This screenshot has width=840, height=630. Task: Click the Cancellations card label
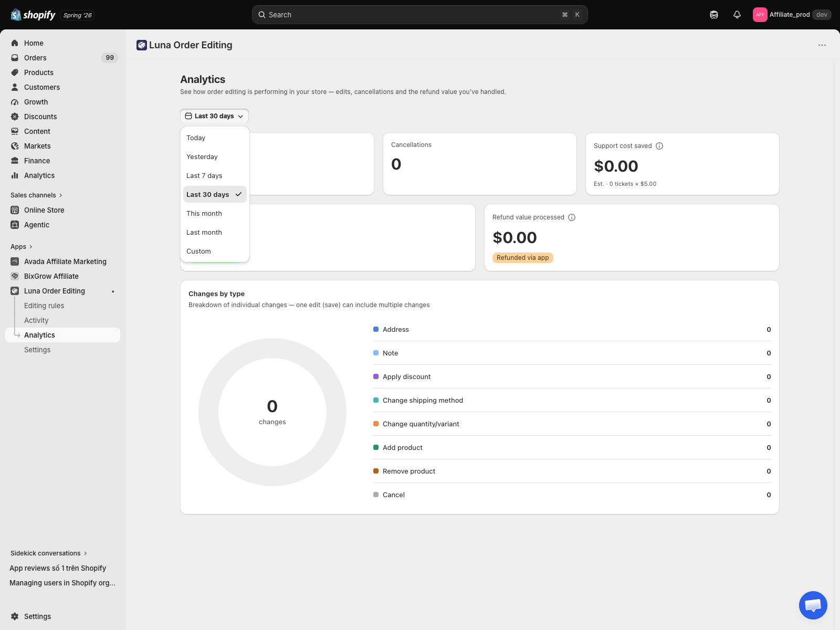click(411, 145)
